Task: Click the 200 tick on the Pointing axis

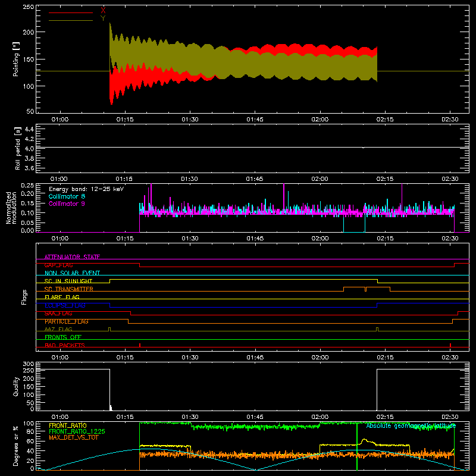Action: pyautogui.click(x=29, y=32)
